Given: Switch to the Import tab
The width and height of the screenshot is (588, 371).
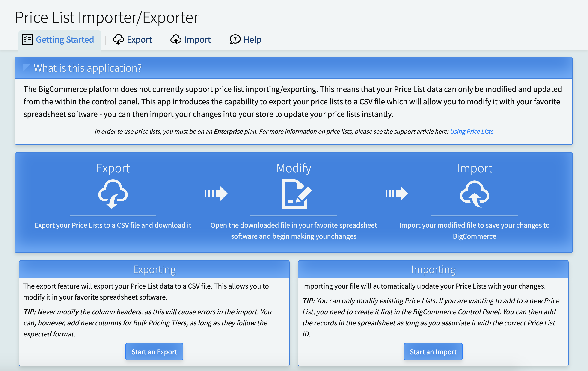Looking at the screenshot, I should 190,40.
